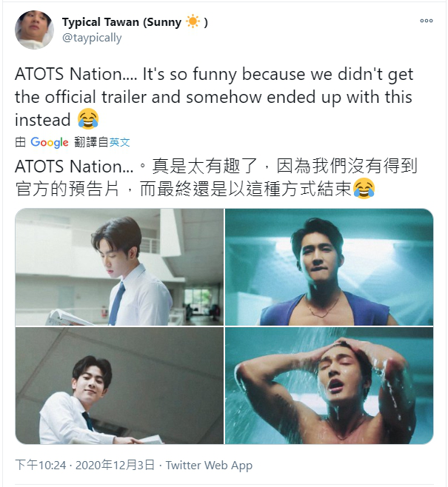The height and width of the screenshot is (487, 448).
Task: Click the tweet author's profile avatar
Action: click(34, 30)
